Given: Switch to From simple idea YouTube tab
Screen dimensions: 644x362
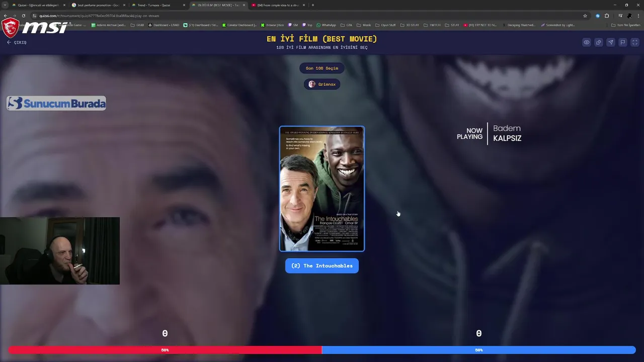Looking at the screenshot, I should (278, 5).
